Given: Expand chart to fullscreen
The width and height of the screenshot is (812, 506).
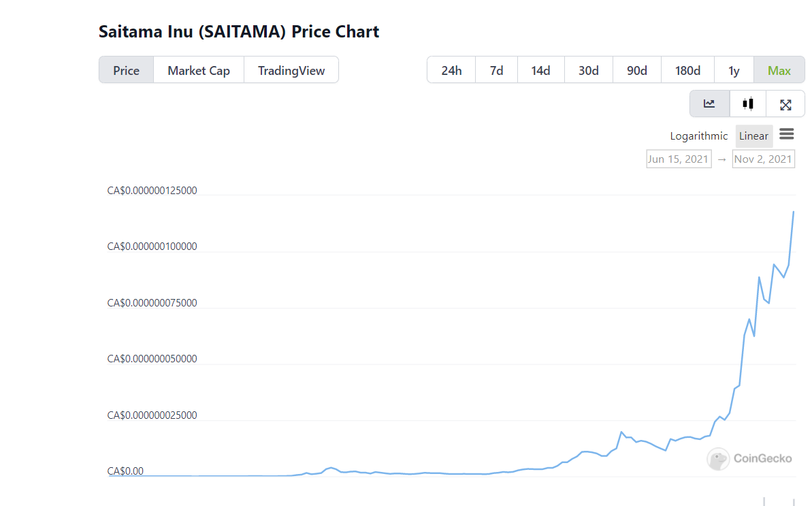Looking at the screenshot, I should pos(785,104).
